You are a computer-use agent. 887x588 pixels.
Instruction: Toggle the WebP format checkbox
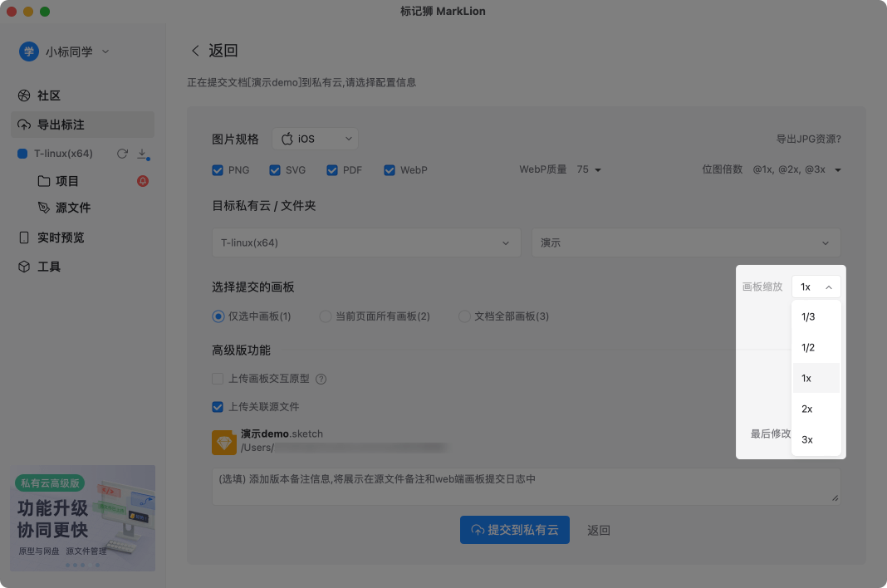tap(390, 170)
